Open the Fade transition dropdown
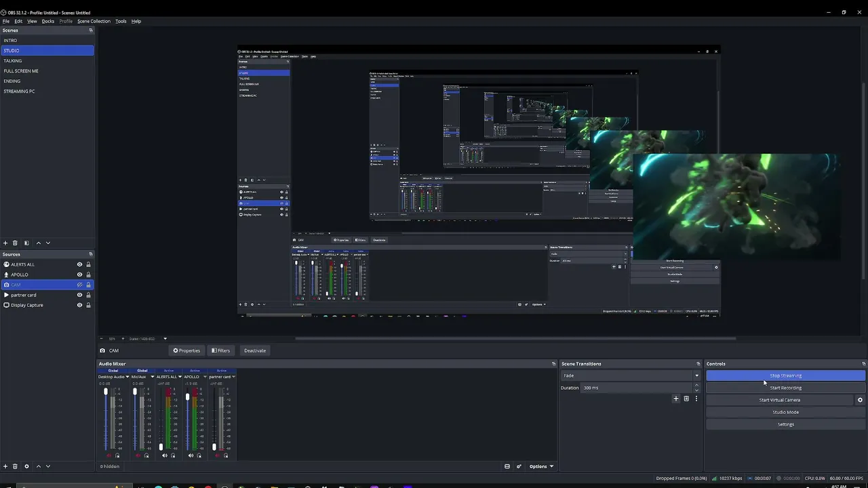Viewport: 868px width, 488px height. point(631,375)
